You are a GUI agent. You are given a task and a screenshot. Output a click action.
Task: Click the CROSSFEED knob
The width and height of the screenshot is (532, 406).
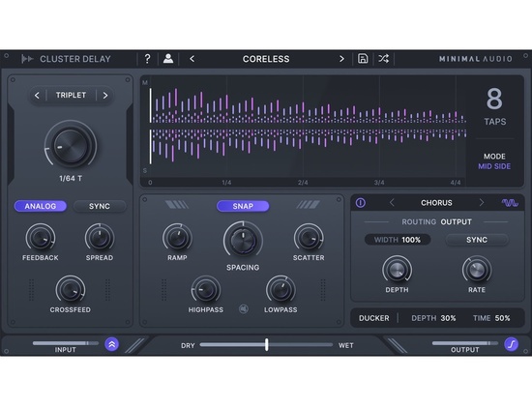point(71,290)
